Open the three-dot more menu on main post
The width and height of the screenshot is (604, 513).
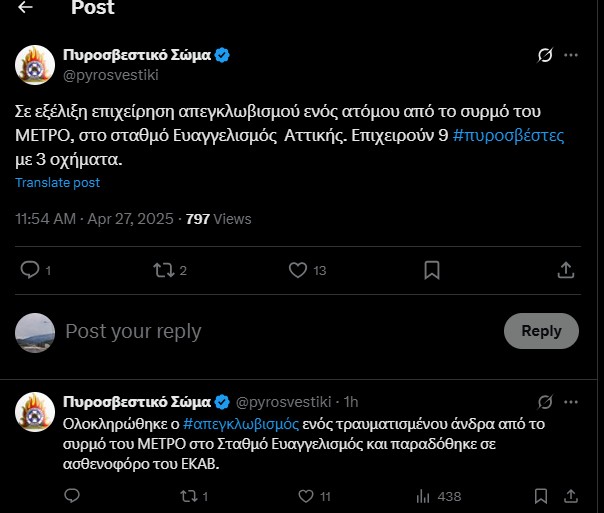coord(571,55)
